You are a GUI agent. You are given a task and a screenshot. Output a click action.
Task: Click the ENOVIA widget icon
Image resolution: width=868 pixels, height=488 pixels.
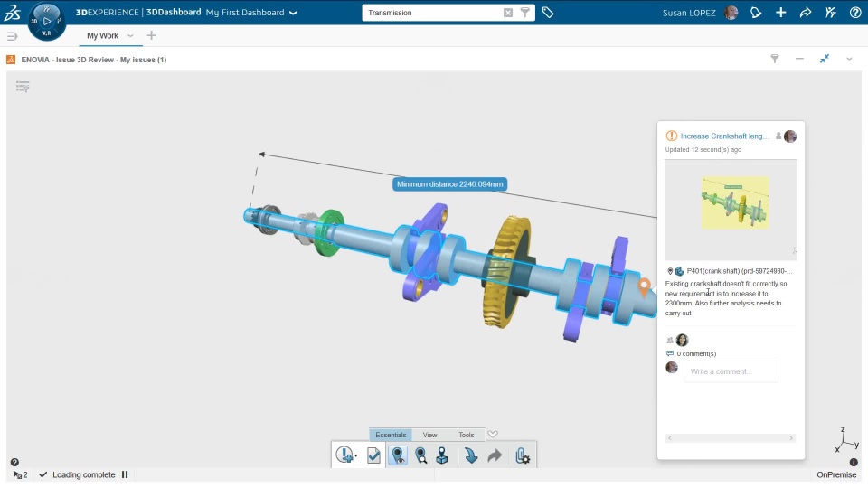point(11,60)
